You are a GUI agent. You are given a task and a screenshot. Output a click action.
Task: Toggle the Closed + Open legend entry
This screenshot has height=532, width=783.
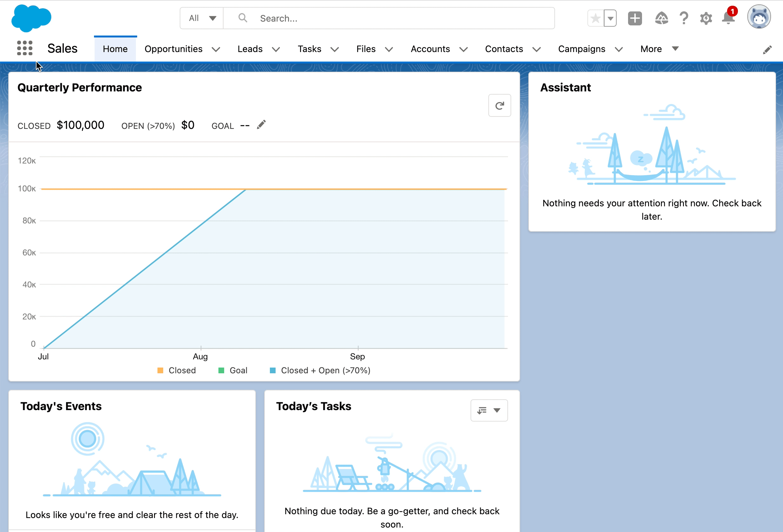pyautogui.click(x=320, y=370)
